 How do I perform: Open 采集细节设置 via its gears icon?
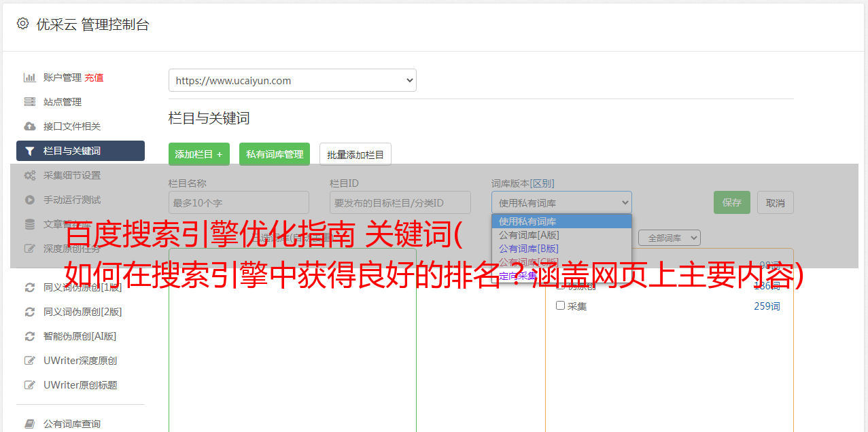(x=30, y=175)
